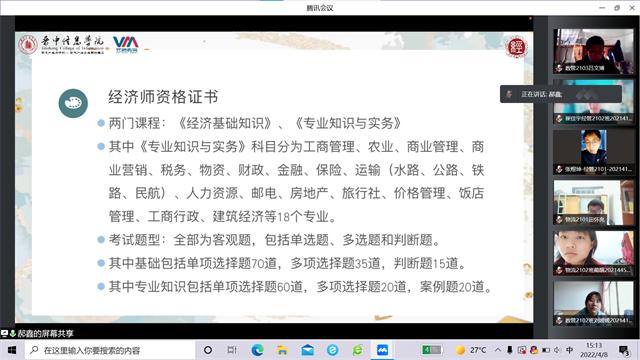Click the screen-share icon beside 郝鑫的屏幕共享
The width and height of the screenshot is (640, 360).
click(x=4, y=333)
